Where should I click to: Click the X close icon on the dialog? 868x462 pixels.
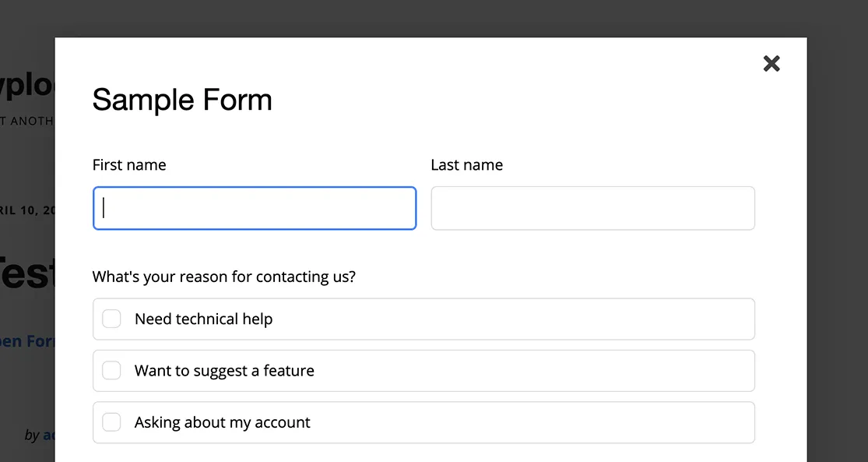point(771,64)
